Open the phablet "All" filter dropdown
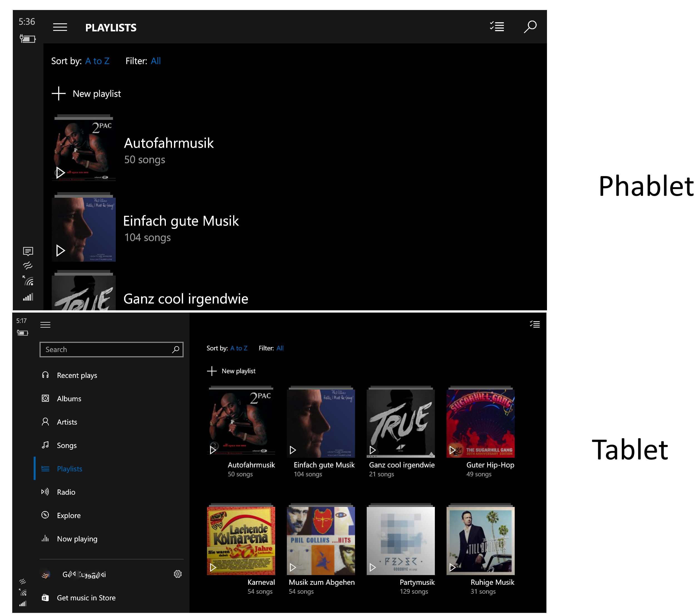This screenshot has width=700, height=614. (156, 61)
